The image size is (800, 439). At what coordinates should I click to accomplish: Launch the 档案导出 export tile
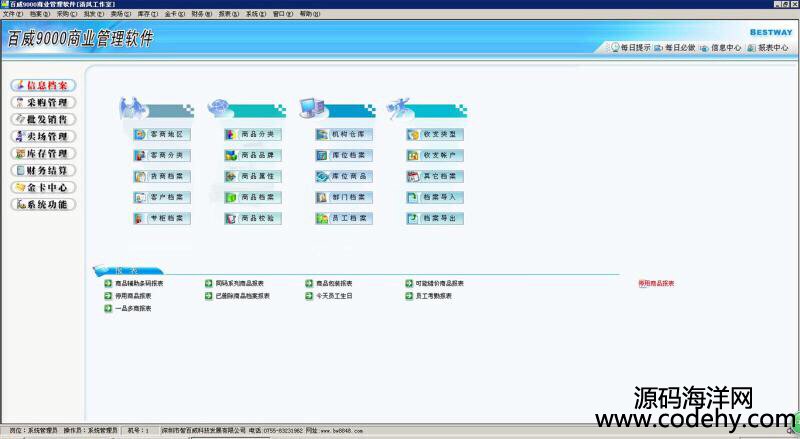pos(435,218)
